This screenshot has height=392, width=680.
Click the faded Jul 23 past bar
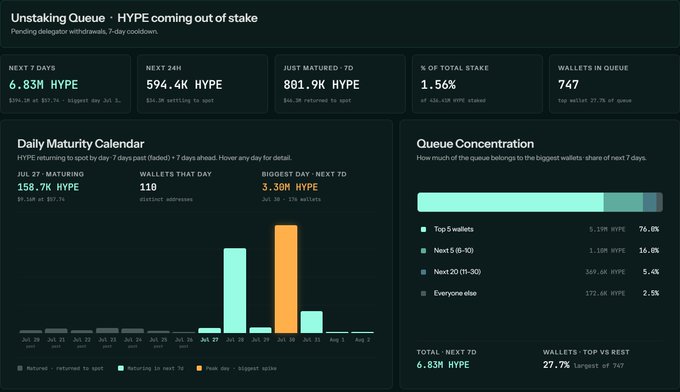107,330
